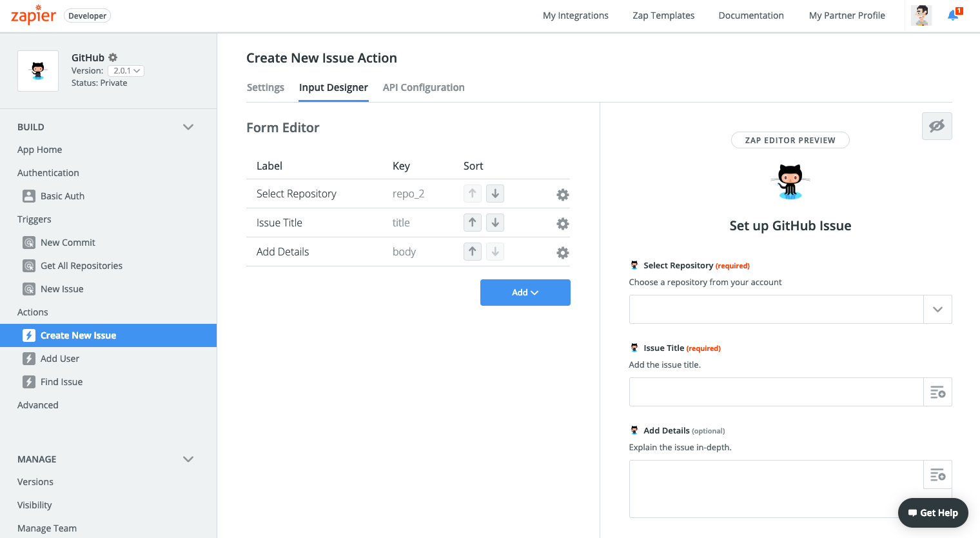Viewport: 980px width, 538px height.
Task: Open the Versions page from the sidebar
Action: [35, 481]
